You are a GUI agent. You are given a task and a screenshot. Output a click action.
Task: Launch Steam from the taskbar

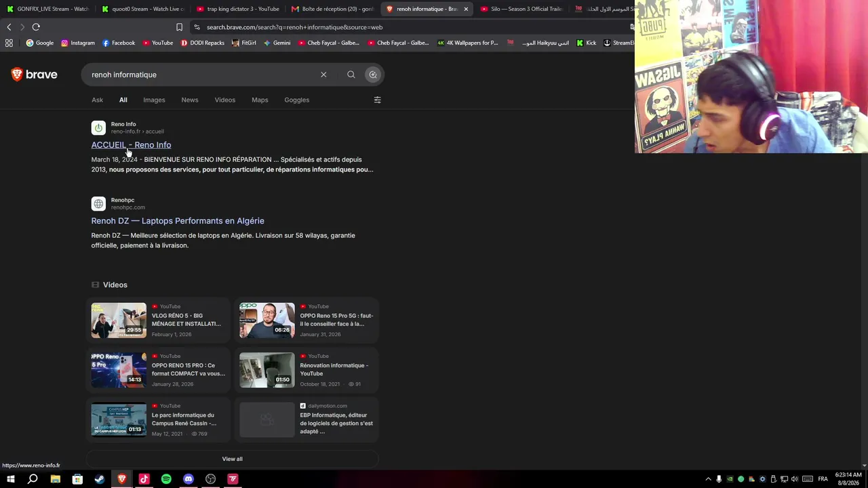[x=100, y=479]
